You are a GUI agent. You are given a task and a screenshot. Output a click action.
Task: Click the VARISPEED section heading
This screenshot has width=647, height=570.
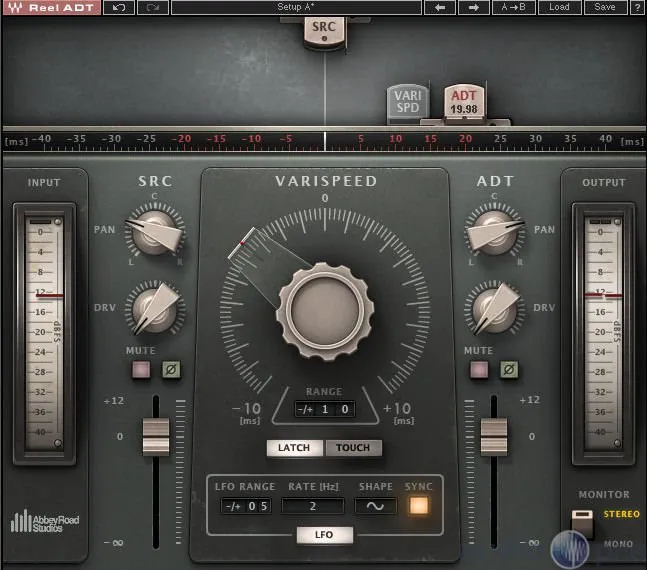coord(326,181)
